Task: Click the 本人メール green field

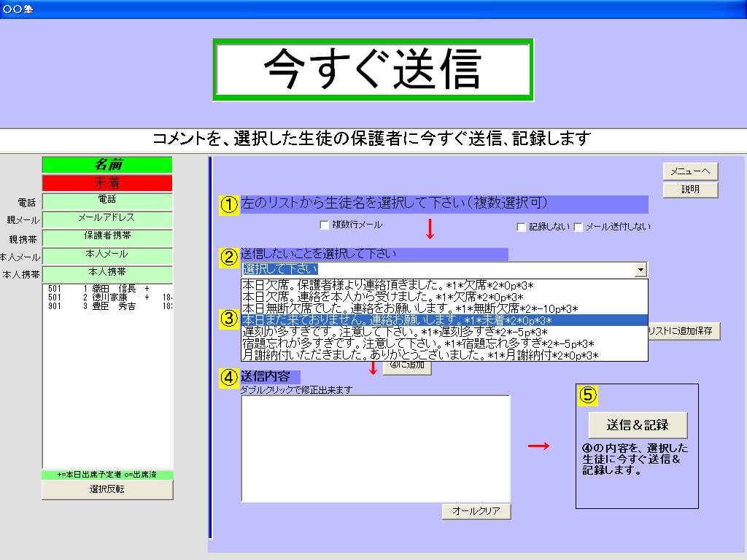Action: [x=107, y=256]
